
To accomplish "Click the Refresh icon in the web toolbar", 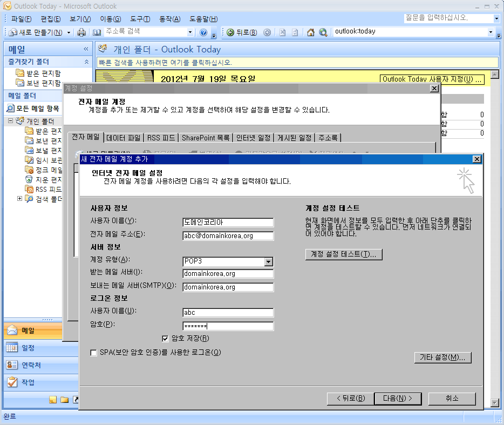I will [295, 32].
